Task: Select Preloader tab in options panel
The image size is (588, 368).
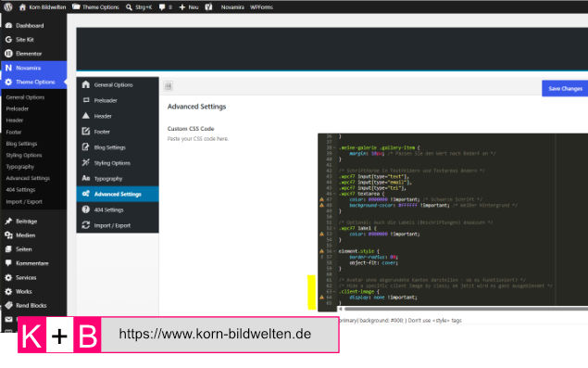Action: pyautogui.click(x=118, y=101)
